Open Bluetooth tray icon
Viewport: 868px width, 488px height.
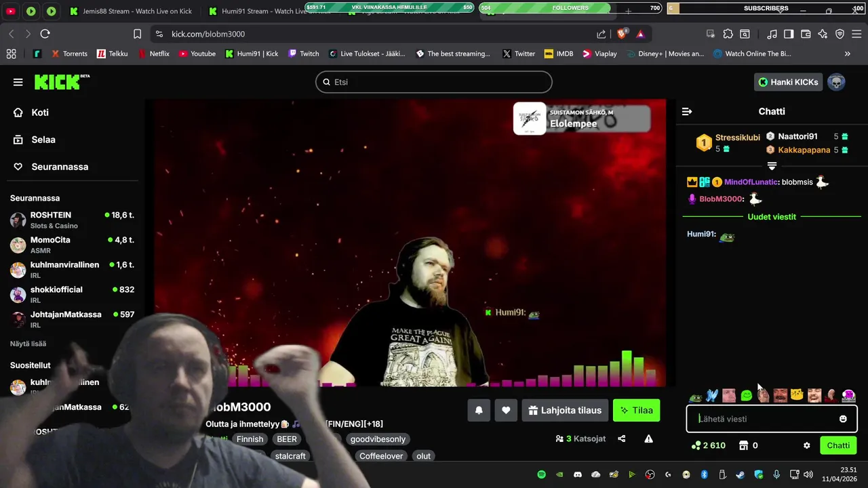[x=704, y=474]
